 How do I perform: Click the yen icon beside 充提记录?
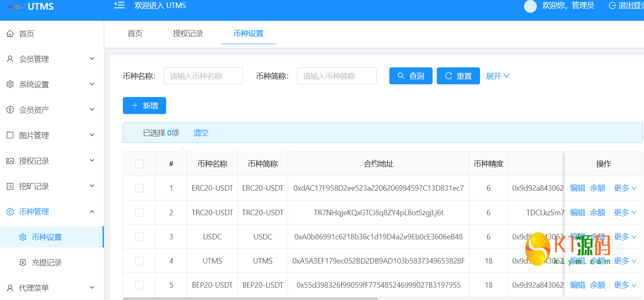tap(23, 262)
